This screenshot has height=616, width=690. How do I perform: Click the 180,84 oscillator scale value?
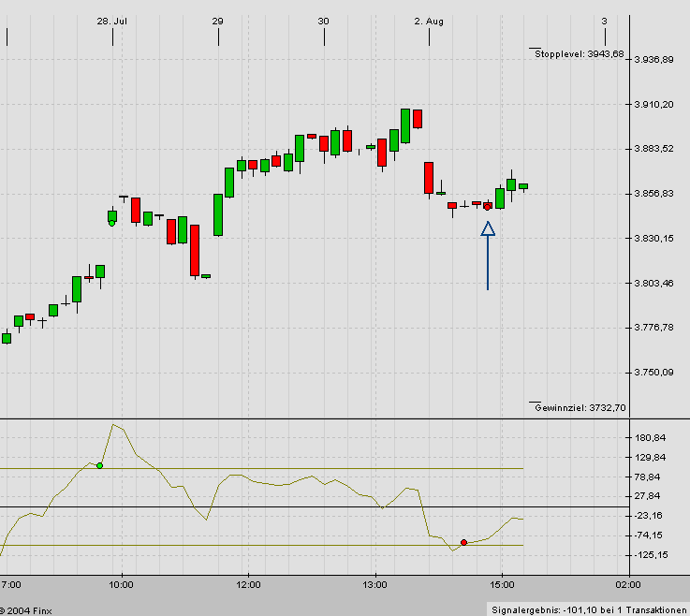[x=651, y=437]
